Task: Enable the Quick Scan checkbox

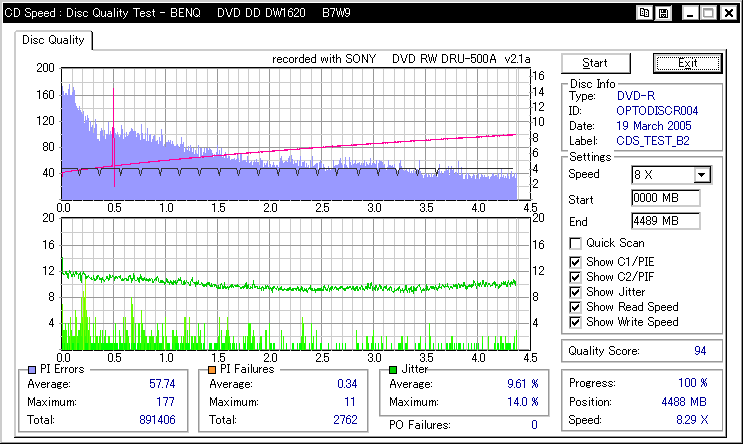Action: click(575, 244)
